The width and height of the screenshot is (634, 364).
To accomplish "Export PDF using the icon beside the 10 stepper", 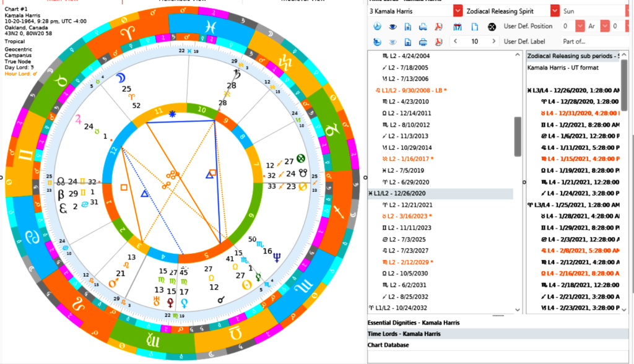I will [x=438, y=41].
